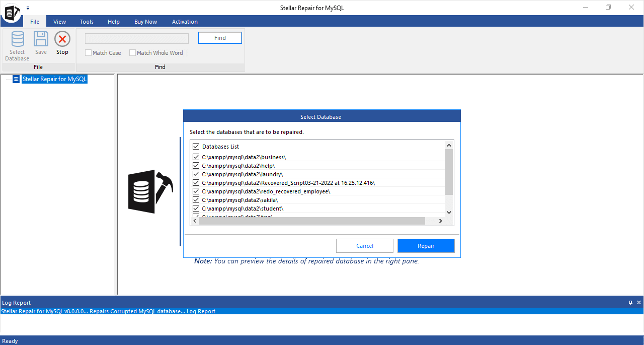The height and width of the screenshot is (345, 644).
Task: Click the Find button
Action: pos(220,38)
